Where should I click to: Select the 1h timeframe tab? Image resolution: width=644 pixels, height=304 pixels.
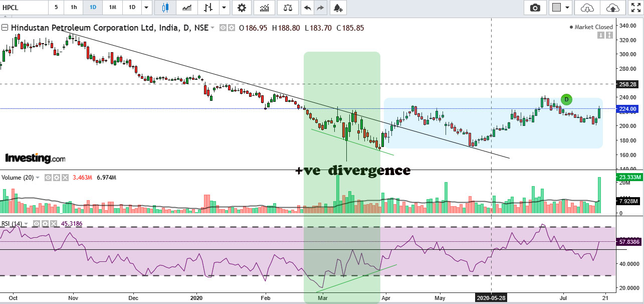74,8
